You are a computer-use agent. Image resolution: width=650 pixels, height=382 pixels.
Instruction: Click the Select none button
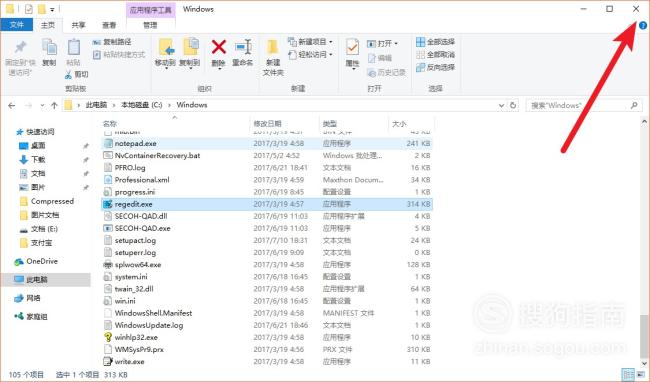coord(435,55)
